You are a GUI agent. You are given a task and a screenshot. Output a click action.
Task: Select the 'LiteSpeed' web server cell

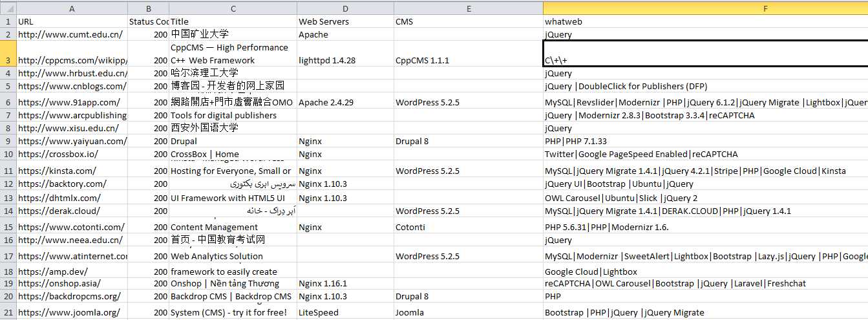(x=345, y=311)
